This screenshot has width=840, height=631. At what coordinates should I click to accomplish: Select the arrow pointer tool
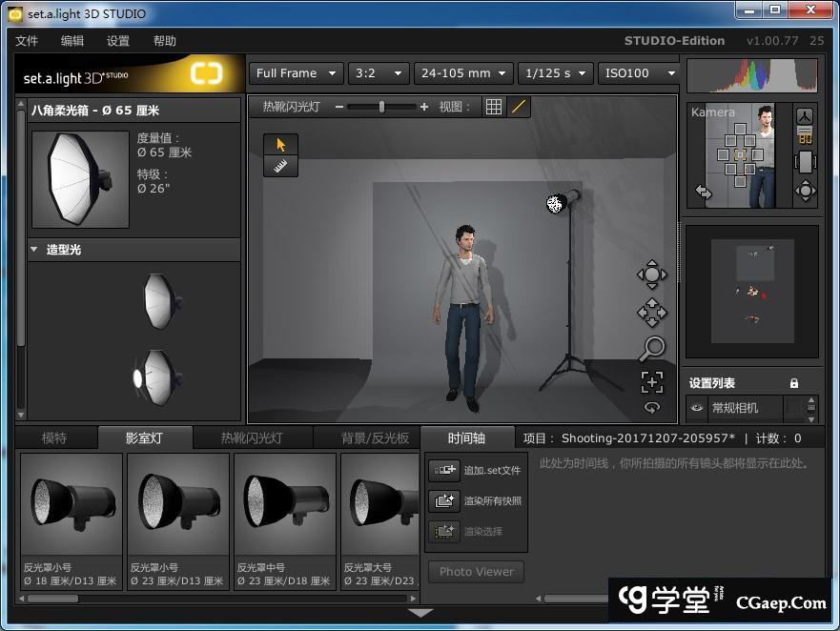280,144
